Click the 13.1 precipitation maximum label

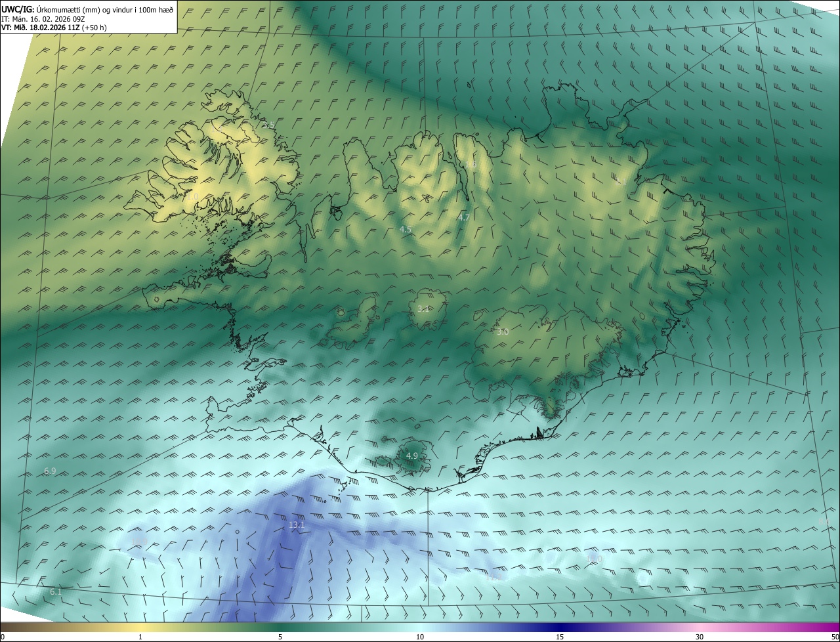tap(297, 525)
